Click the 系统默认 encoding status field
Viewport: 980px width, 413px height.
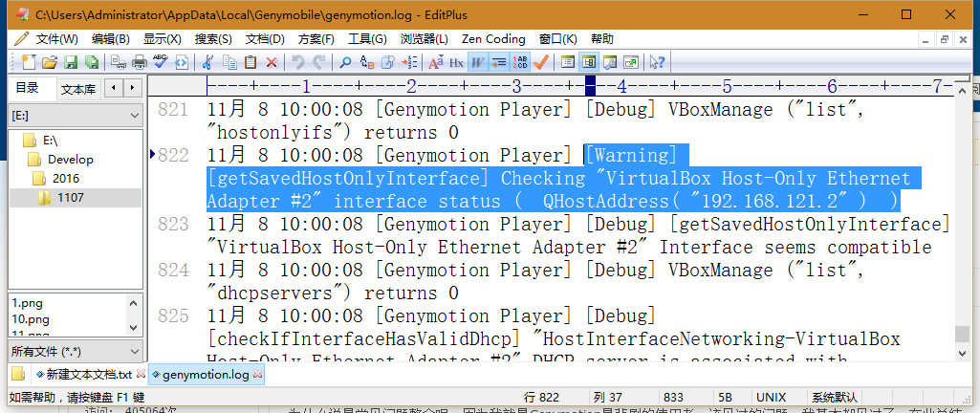(x=835, y=397)
